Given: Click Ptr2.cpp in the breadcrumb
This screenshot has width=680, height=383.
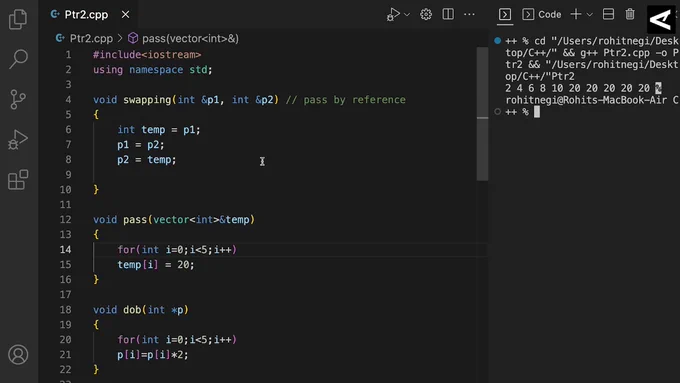Looking at the screenshot, I should coord(91,39).
